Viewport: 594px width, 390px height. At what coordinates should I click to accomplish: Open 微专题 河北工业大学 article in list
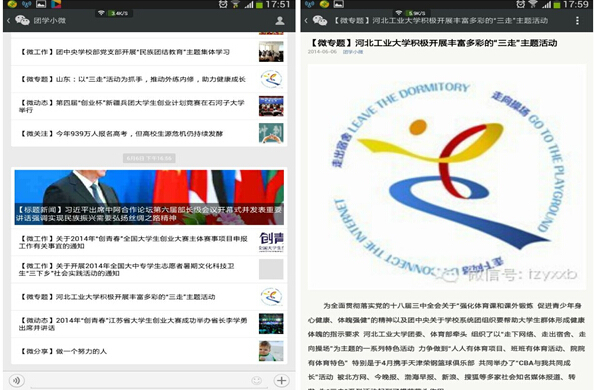149,297
